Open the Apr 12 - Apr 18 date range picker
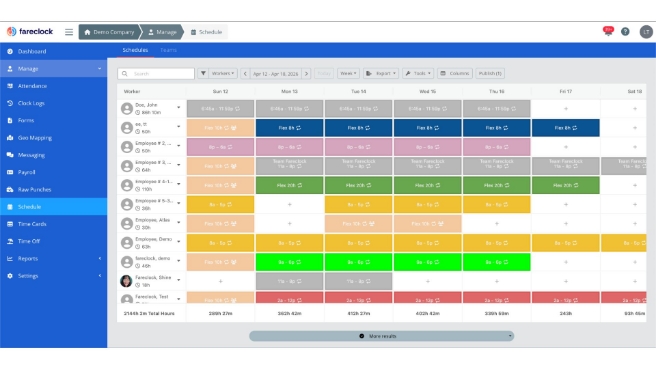This screenshot has height=369, width=656. tap(276, 74)
